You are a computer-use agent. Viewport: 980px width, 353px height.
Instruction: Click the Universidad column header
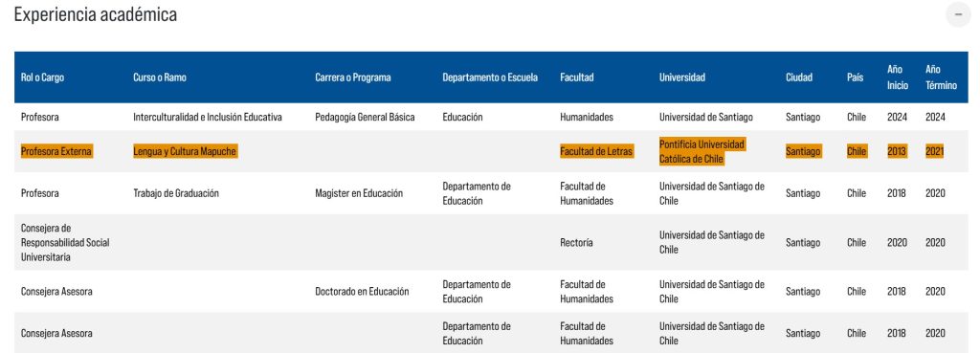pos(681,77)
